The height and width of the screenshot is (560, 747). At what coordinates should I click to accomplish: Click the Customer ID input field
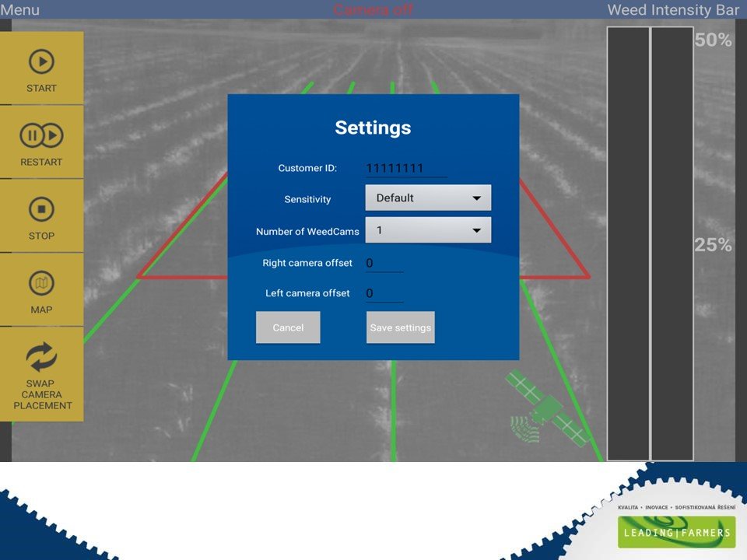click(405, 169)
